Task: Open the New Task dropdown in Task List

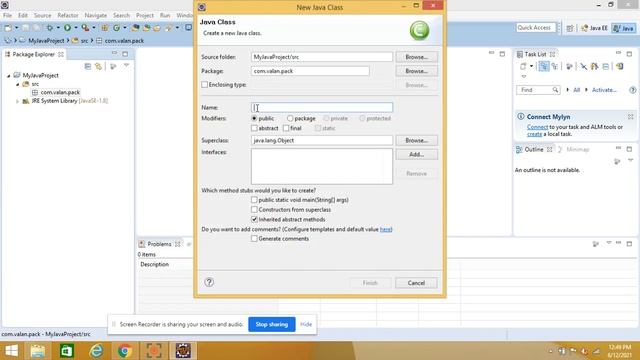Action: pos(531,66)
